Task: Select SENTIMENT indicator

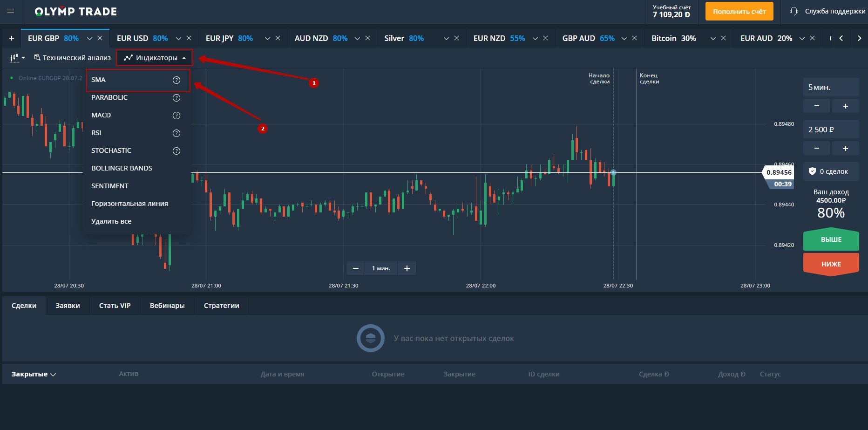Action: tap(137, 186)
